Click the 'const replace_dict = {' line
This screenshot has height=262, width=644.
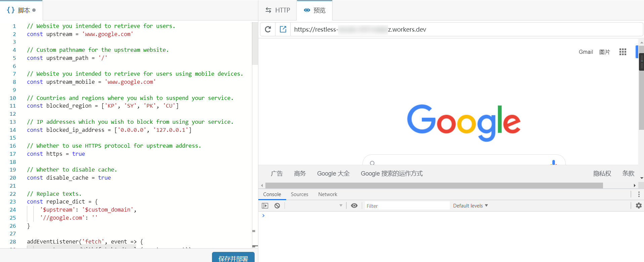pyautogui.click(x=62, y=201)
